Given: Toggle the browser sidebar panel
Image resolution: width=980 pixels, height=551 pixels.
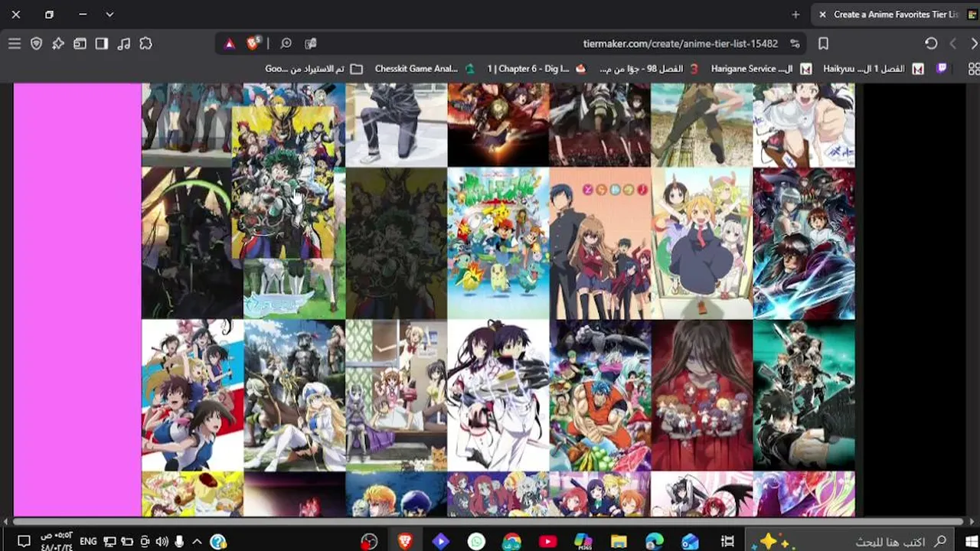Looking at the screenshot, I should click(102, 44).
